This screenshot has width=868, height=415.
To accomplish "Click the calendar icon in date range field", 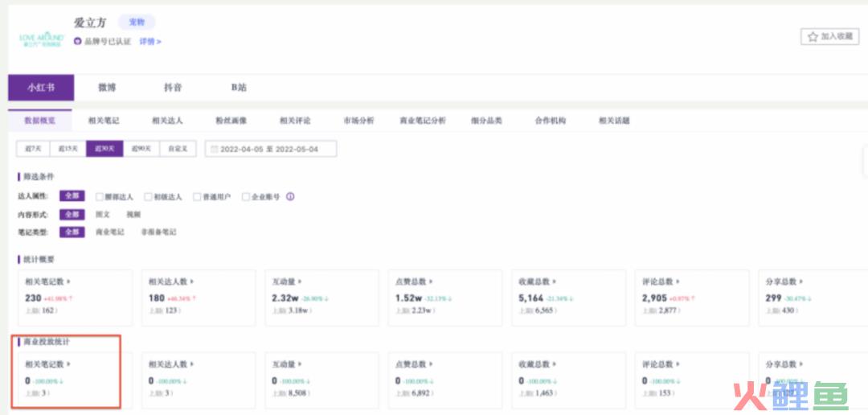I will click(x=215, y=150).
